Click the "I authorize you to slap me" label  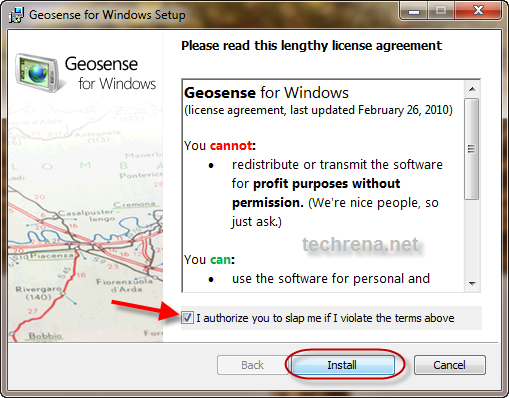click(x=325, y=318)
